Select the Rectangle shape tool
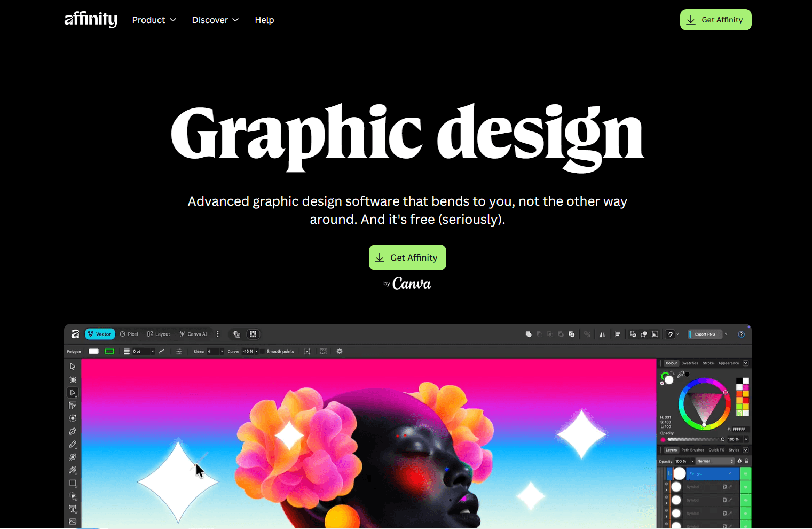Screen dimensions: 812x529 [x=73, y=483]
